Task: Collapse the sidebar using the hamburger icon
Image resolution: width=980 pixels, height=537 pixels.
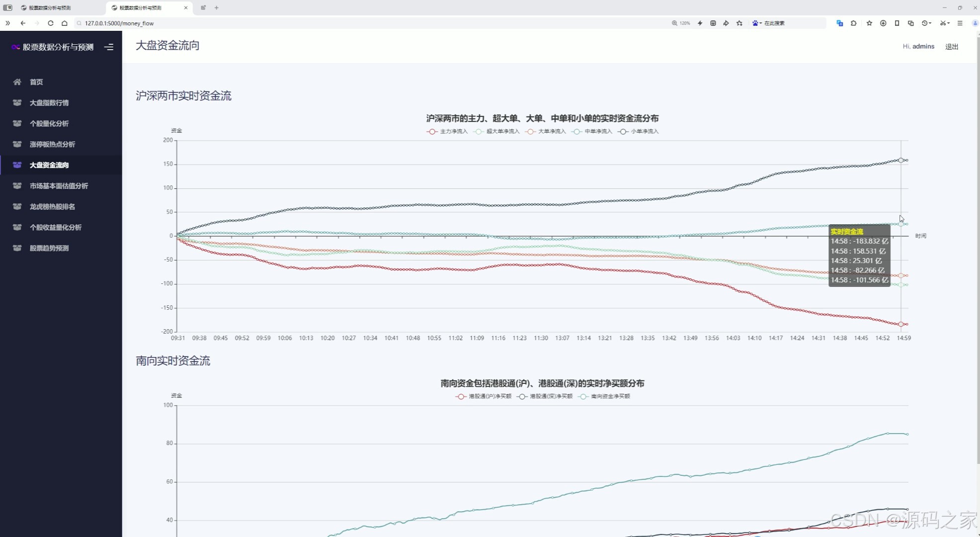Action: (109, 47)
